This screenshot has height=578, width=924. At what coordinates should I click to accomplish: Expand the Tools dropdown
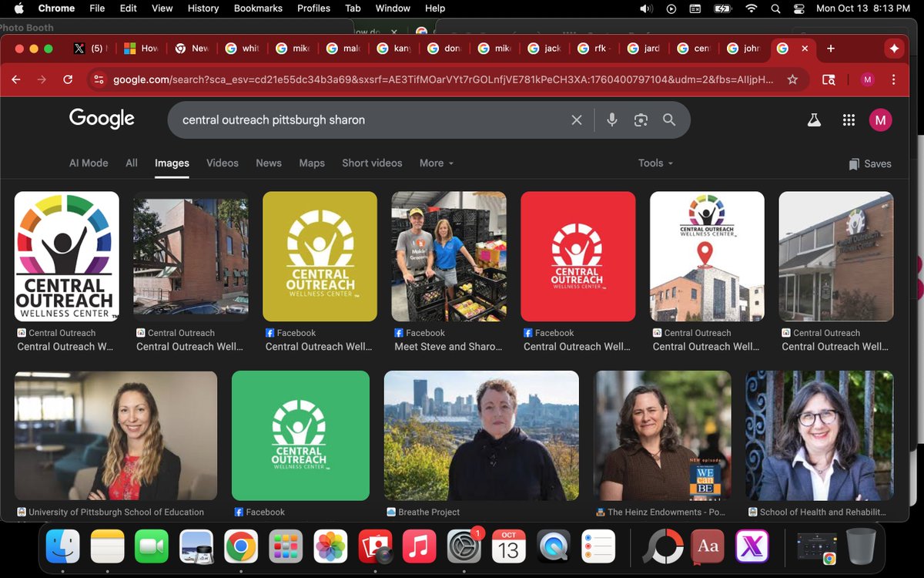click(x=655, y=163)
